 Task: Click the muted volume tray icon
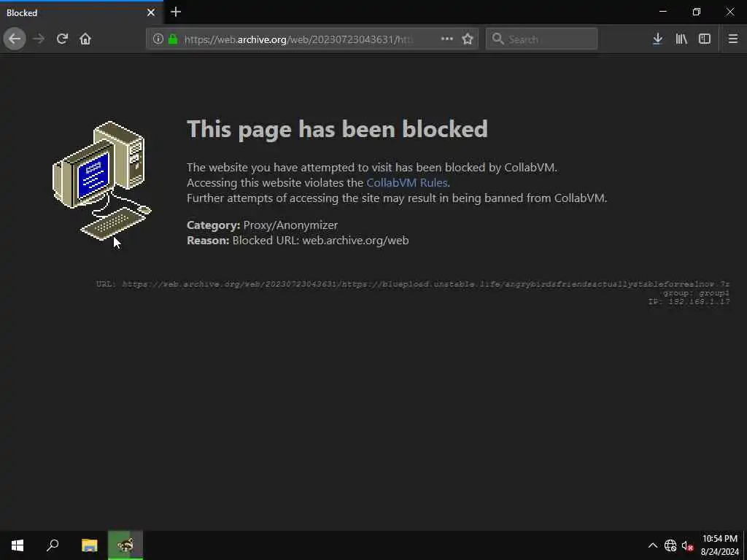tap(687, 545)
